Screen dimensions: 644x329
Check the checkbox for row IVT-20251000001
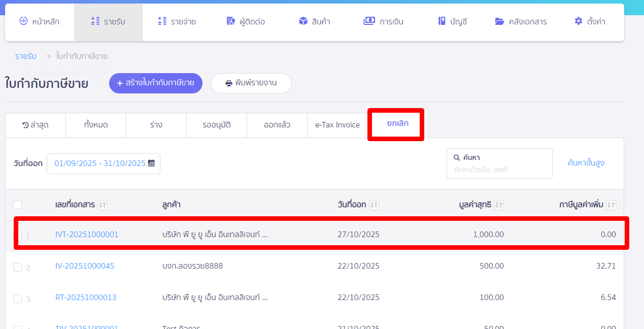(x=18, y=234)
